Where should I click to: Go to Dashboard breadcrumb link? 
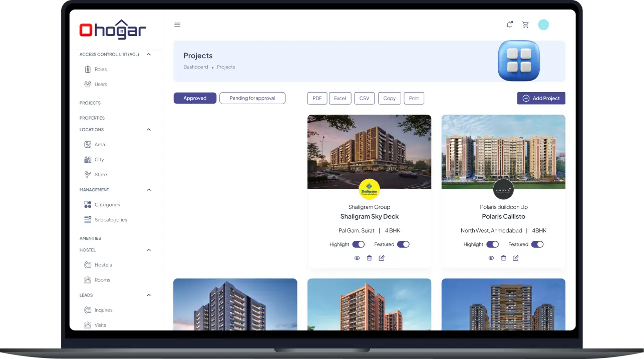[195, 67]
